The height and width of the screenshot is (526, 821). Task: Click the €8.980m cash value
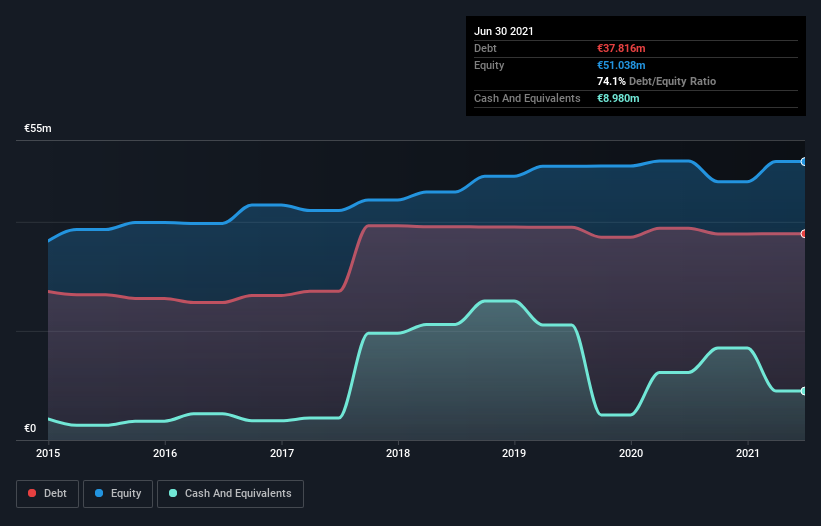pos(618,98)
